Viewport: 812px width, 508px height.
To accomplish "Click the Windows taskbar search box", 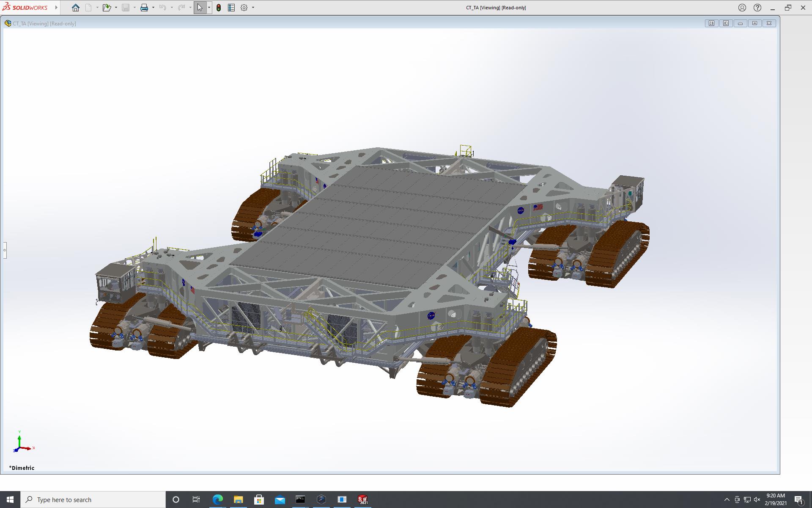I will point(93,500).
